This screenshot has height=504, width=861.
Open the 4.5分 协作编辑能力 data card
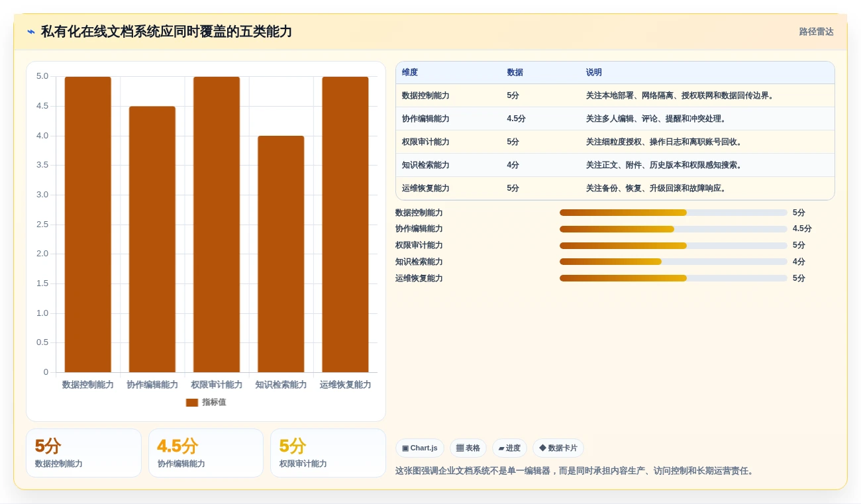(206, 453)
